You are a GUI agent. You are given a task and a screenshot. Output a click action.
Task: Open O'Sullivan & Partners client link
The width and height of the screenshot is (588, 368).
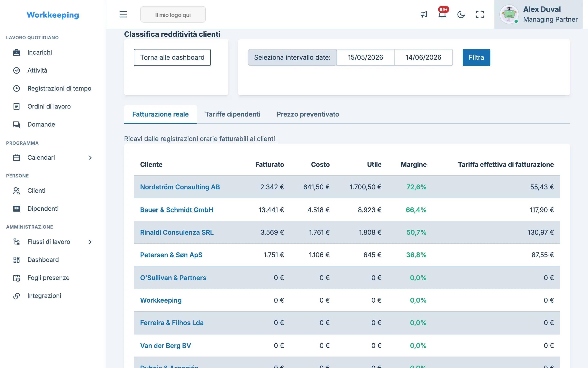[173, 278]
